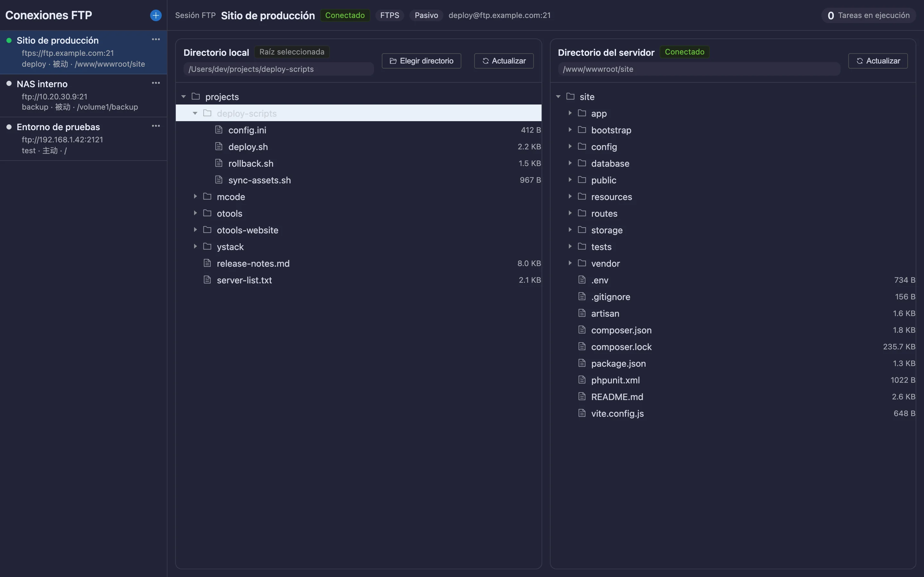Expand the mcode folder

[195, 197]
